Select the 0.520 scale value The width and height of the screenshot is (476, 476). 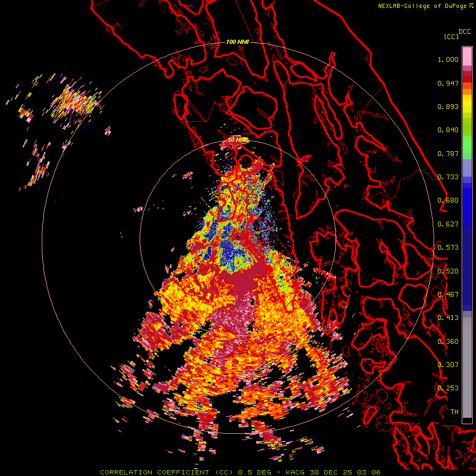click(x=448, y=271)
